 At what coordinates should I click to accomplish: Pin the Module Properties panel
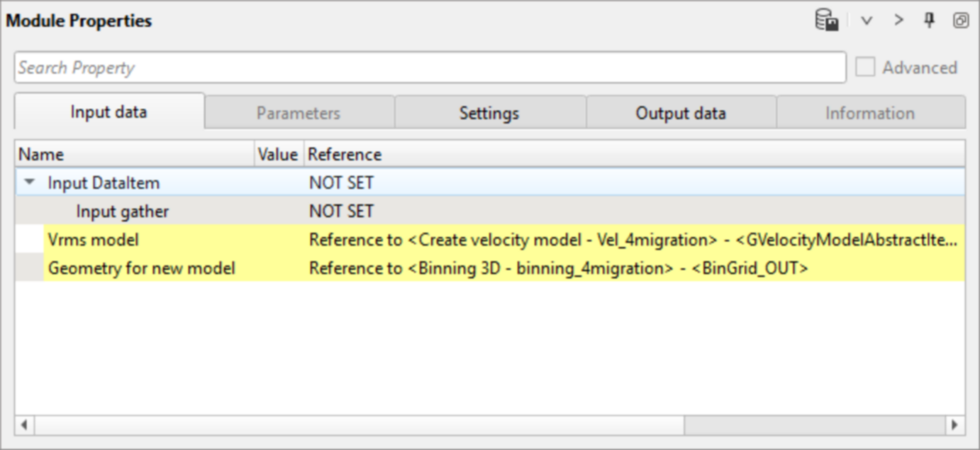[929, 21]
